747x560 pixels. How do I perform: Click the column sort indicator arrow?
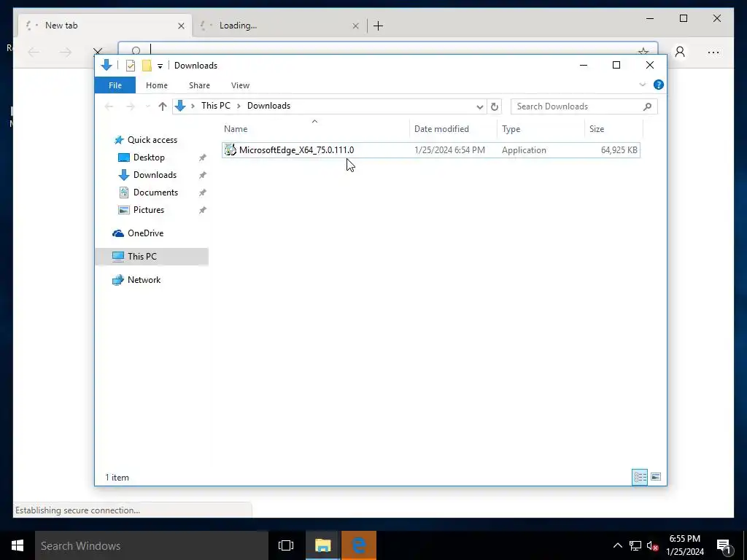314,122
